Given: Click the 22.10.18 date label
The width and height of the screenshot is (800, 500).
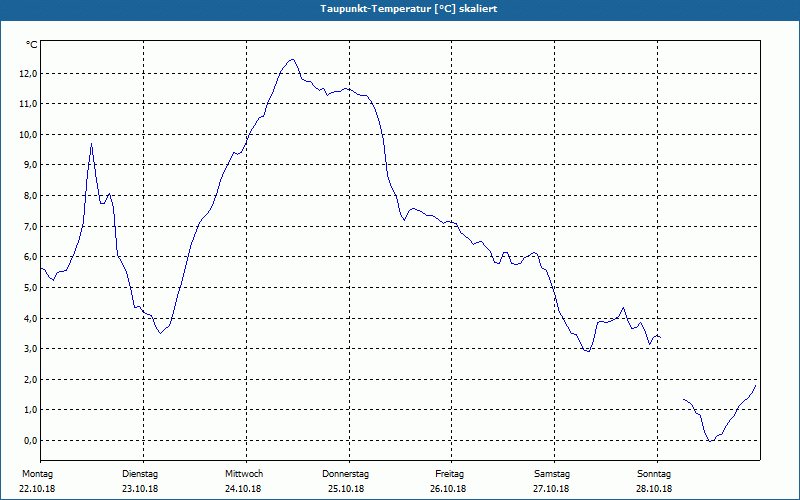Looking at the screenshot, I should pos(37,489).
